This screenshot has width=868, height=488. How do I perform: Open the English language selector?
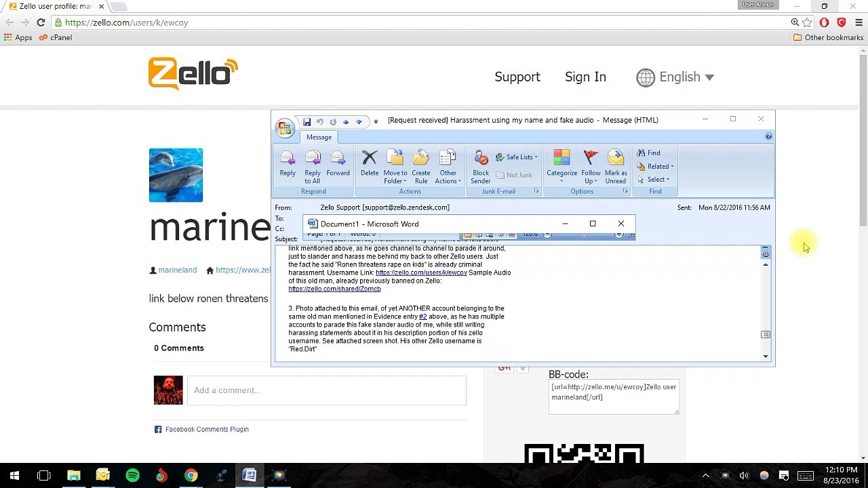(675, 77)
